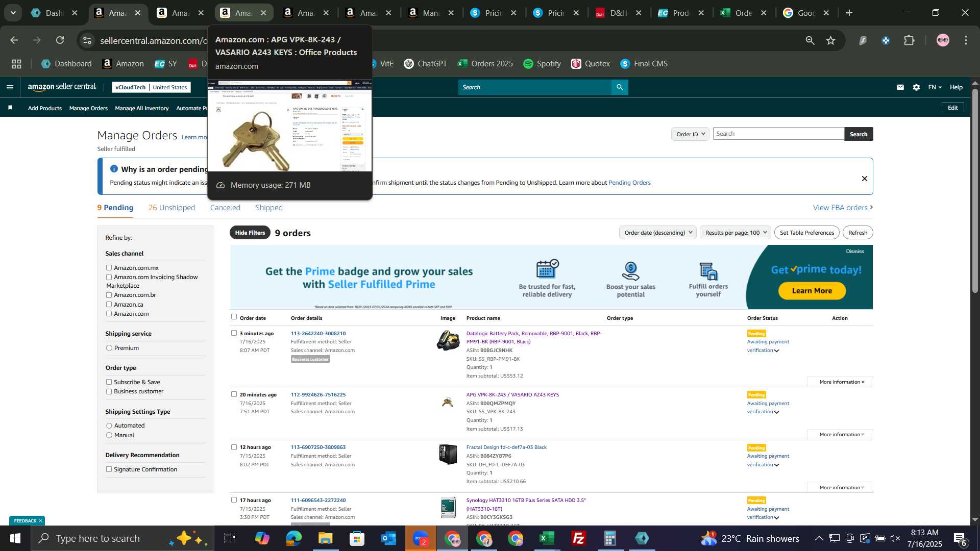
Task: Open the Windows Start menu
Action: click(x=15, y=538)
